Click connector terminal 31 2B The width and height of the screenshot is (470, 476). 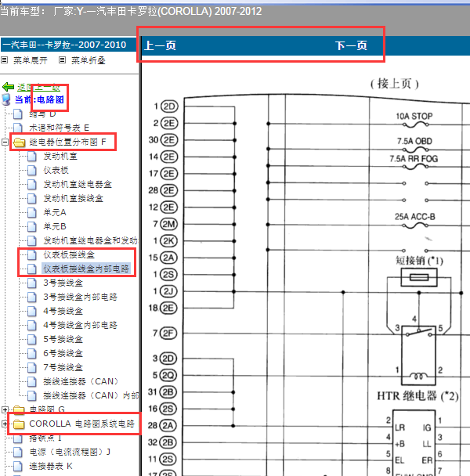162,392
